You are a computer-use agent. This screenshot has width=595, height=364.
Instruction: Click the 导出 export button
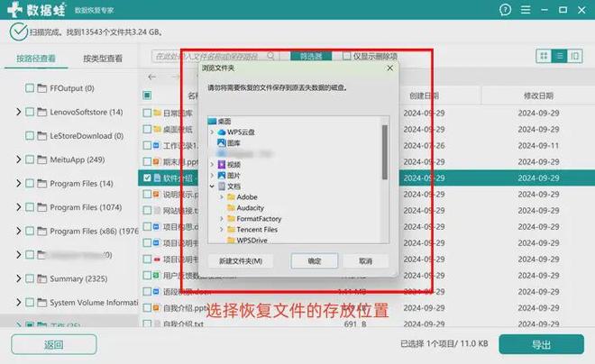coord(541,345)
